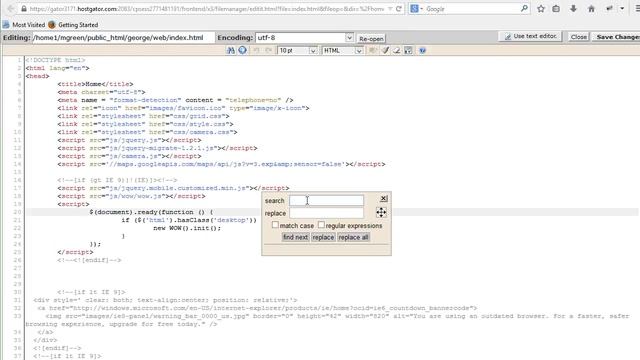Click the title Home line of code
This screenshot has width=640, height=360.
point(95,84)
